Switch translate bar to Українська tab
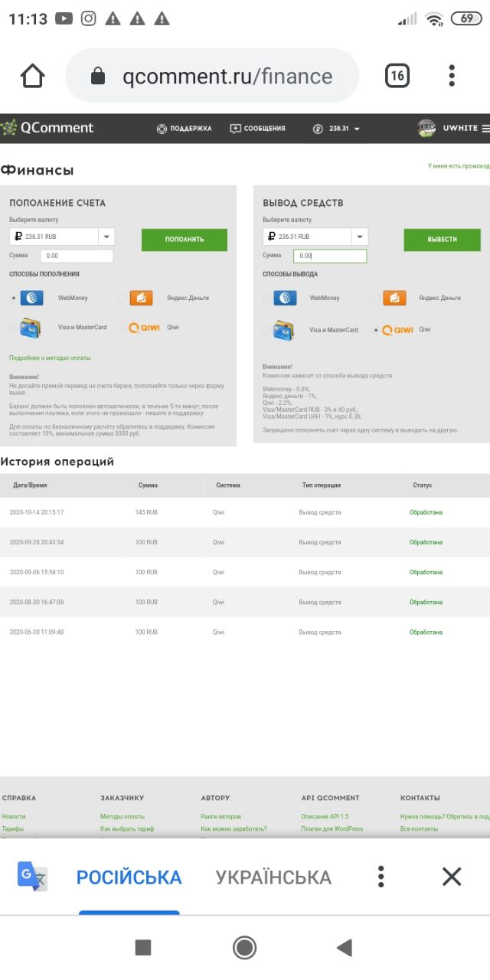The image size is (490, 980). point(273,877)
